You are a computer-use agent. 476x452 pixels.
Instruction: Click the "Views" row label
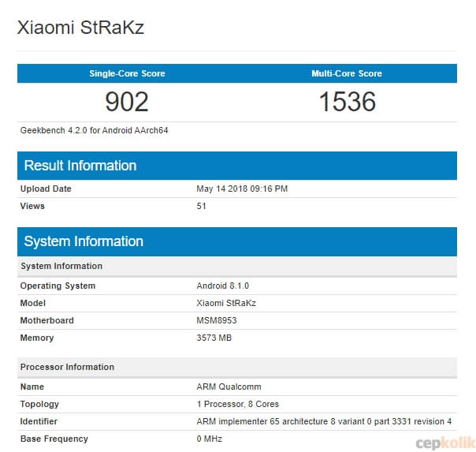tap(32, 206)
